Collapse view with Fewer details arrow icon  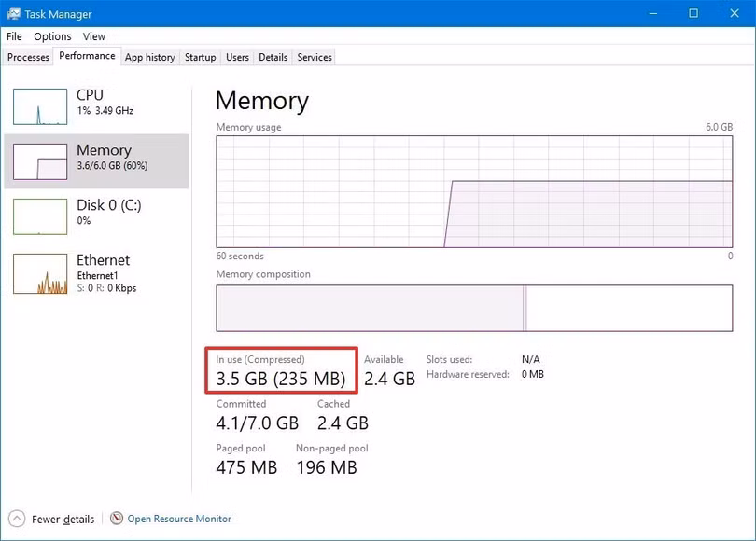pos(17,519)
